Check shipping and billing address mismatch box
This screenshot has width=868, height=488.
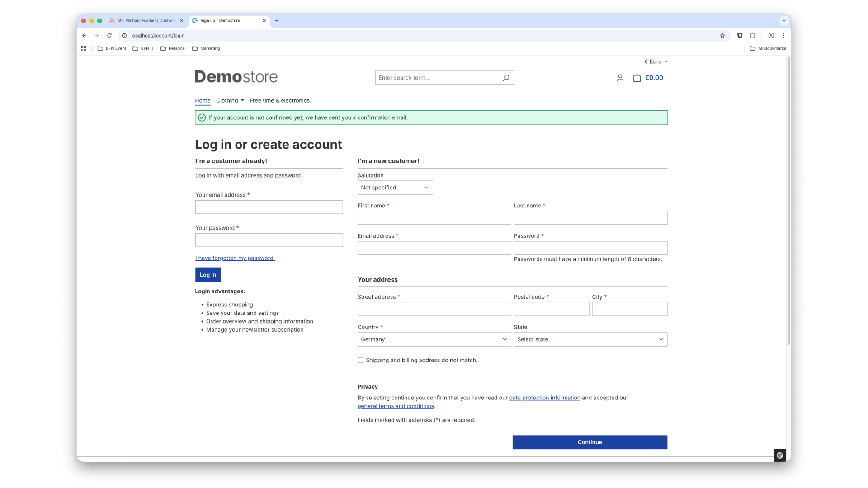[x=360, y=360]
